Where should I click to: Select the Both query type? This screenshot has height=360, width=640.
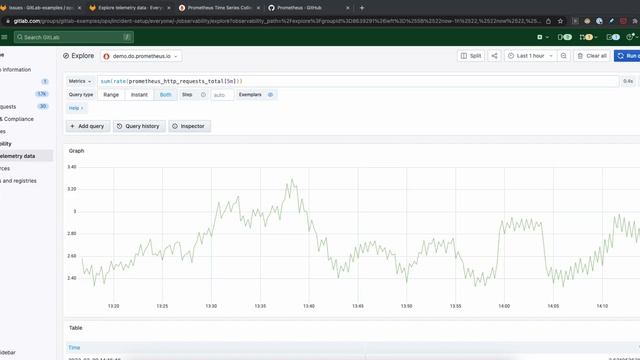coord(165,95)
